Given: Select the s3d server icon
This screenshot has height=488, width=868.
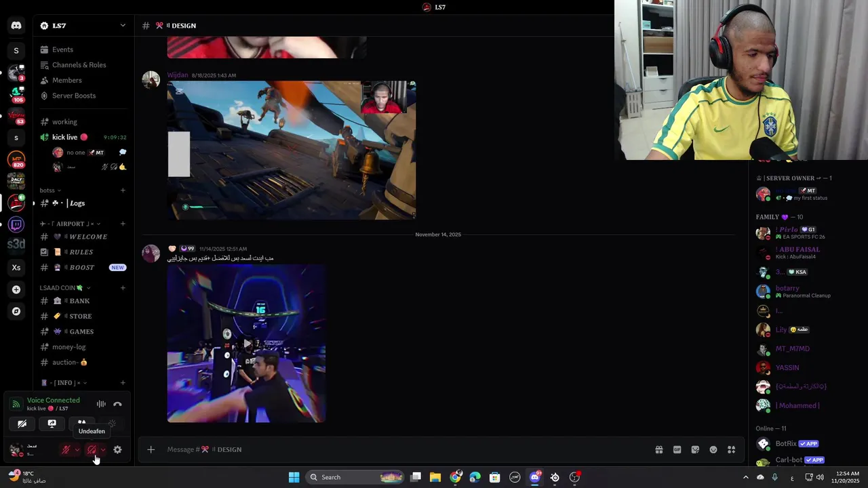Looking at the screenshot, I should tap(16, 245).
